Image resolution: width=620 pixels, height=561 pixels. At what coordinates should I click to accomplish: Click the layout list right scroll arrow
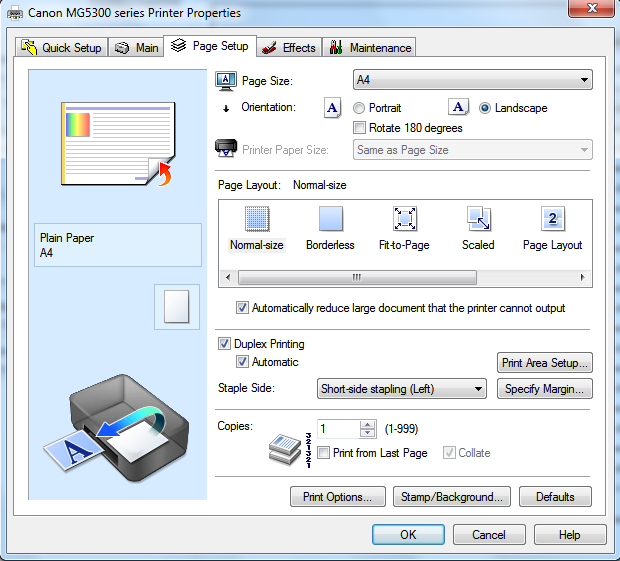point(582,277)
